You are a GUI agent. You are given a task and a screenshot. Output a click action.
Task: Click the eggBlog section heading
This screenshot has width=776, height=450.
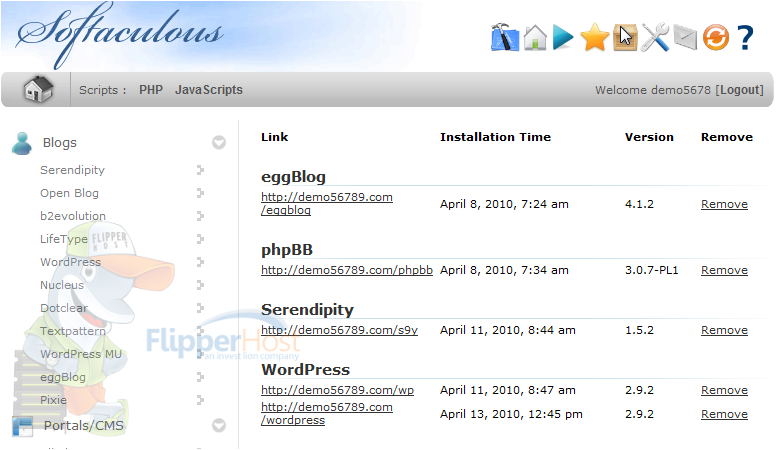tap(293, 177)
